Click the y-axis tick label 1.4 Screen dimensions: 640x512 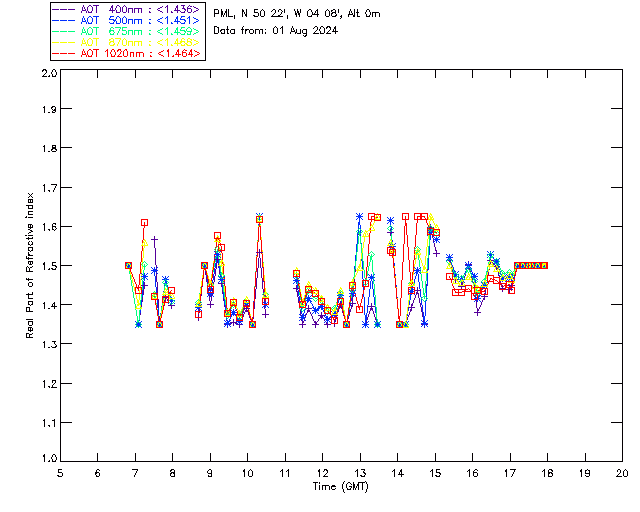coord(49,305)
